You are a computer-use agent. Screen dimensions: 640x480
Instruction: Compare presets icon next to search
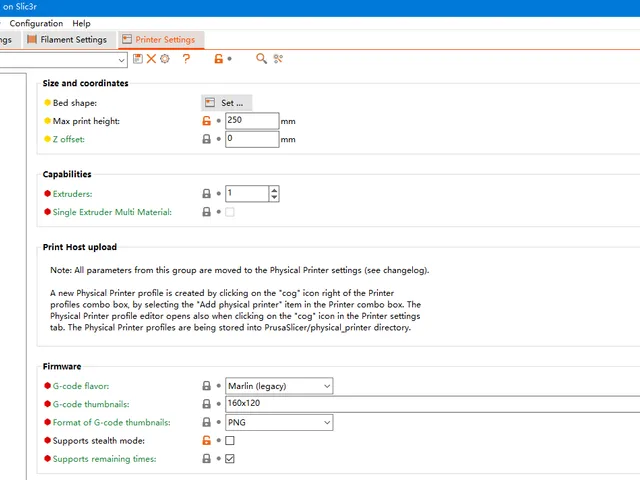[278, 59]
